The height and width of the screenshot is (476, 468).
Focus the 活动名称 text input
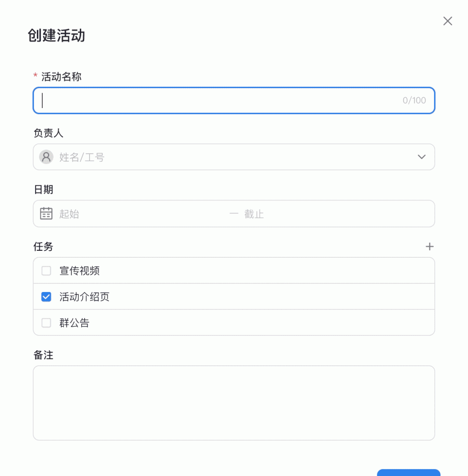[217, 101]
